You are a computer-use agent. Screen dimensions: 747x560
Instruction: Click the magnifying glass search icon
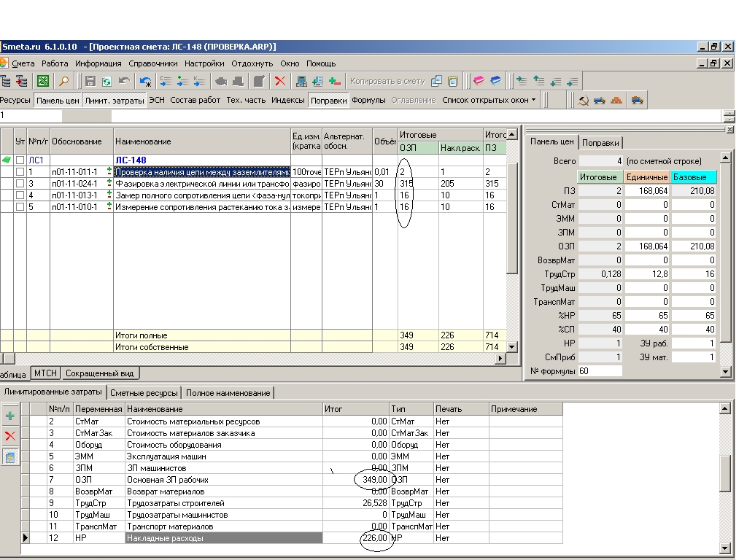63,82
